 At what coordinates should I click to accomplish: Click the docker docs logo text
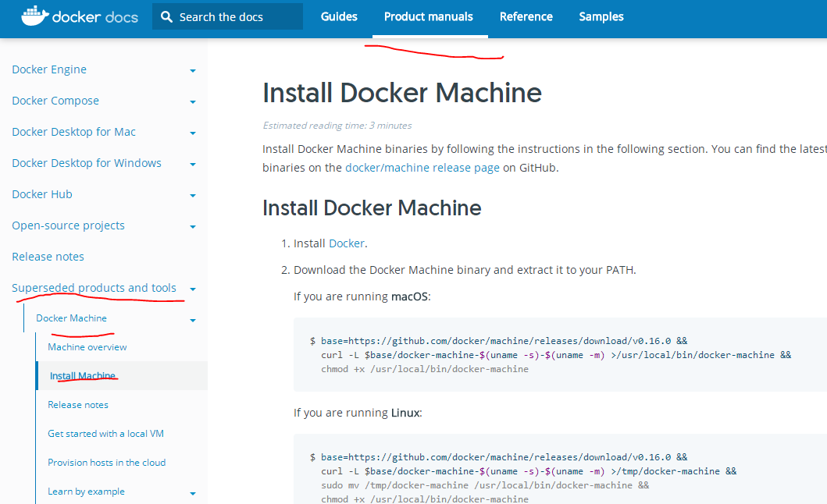95,17
